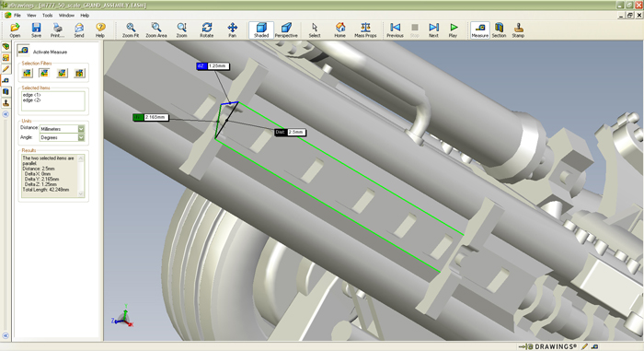Viewport: 644px width, 351px height.
Task: Expand the Angle units dropdown
Action: [x=81, y=137]
